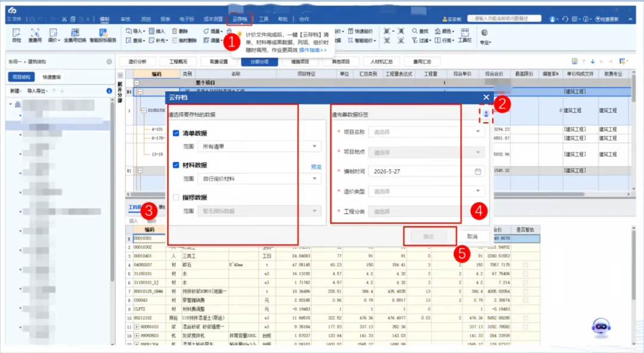The width and height of the screenshot is (644, 353).
Task: Click the chatbot robot assistant icon
Action: coord(601,327)
